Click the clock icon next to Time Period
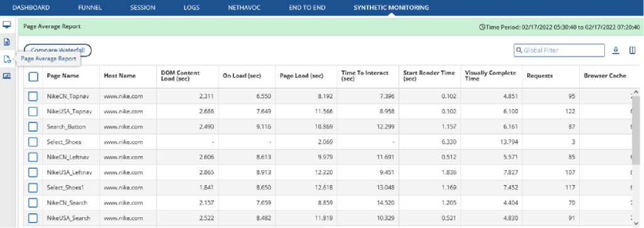 (482, 27)
